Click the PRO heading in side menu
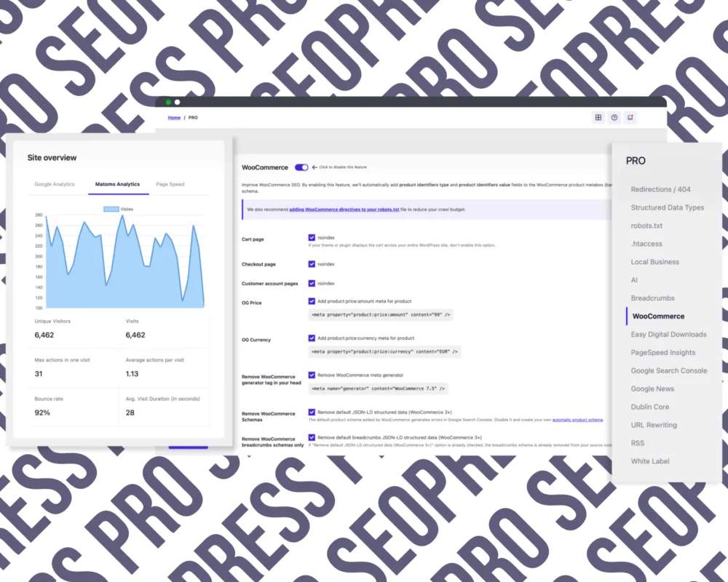This screenshot has width=728, height=582. 636,161
